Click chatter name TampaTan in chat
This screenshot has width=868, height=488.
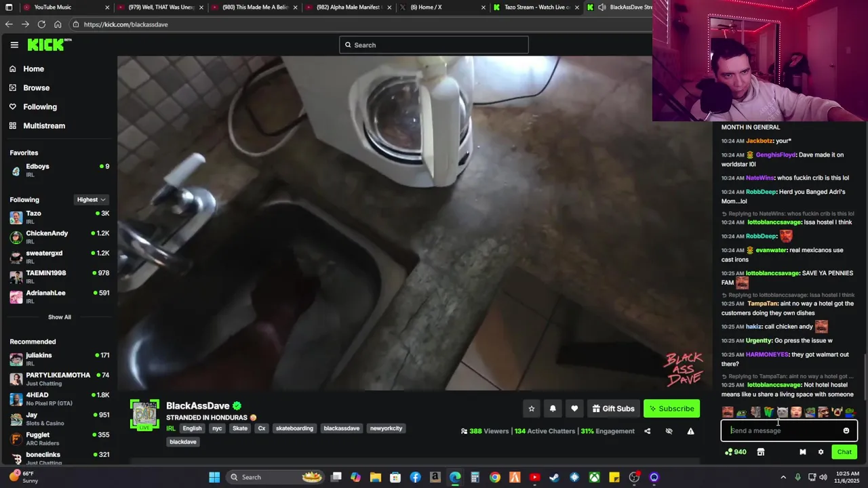point(763,304)
